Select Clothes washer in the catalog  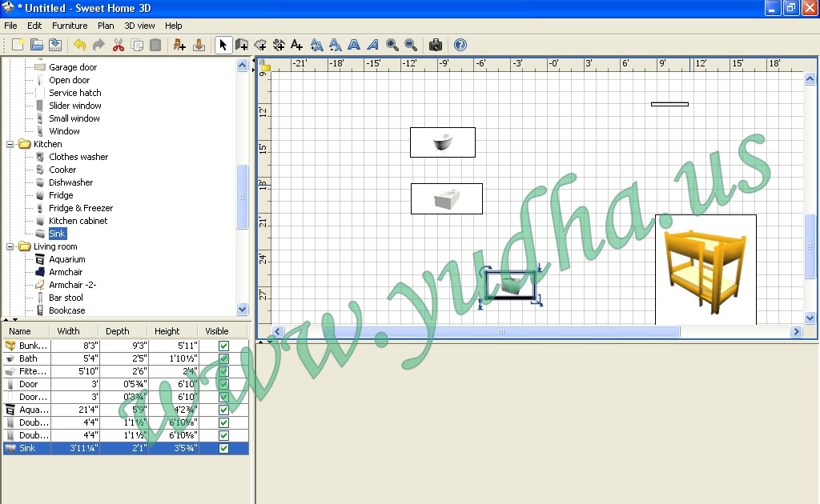click(78, 157)
